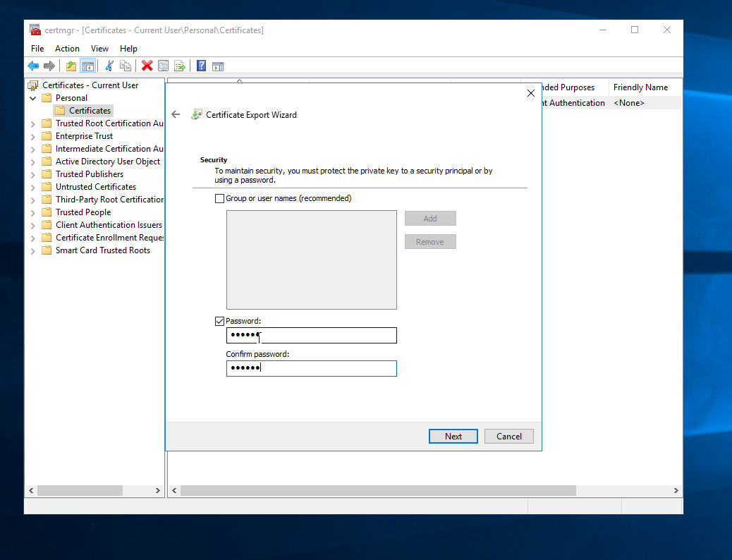The image size is (732, 560).
Task: Click the certmgr title bar icon
Action: click(x=35, y=30)
